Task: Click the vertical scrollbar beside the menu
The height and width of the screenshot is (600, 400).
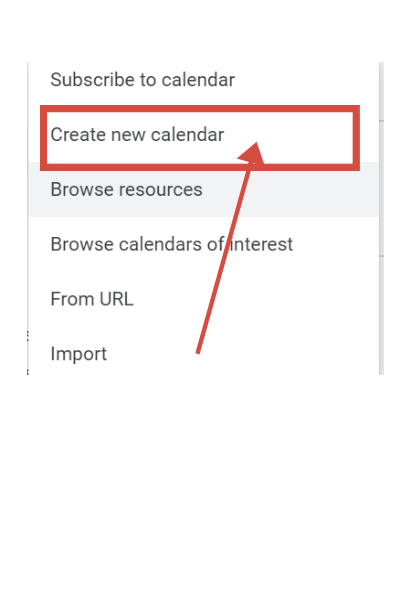Action: [x=381, y=218]
